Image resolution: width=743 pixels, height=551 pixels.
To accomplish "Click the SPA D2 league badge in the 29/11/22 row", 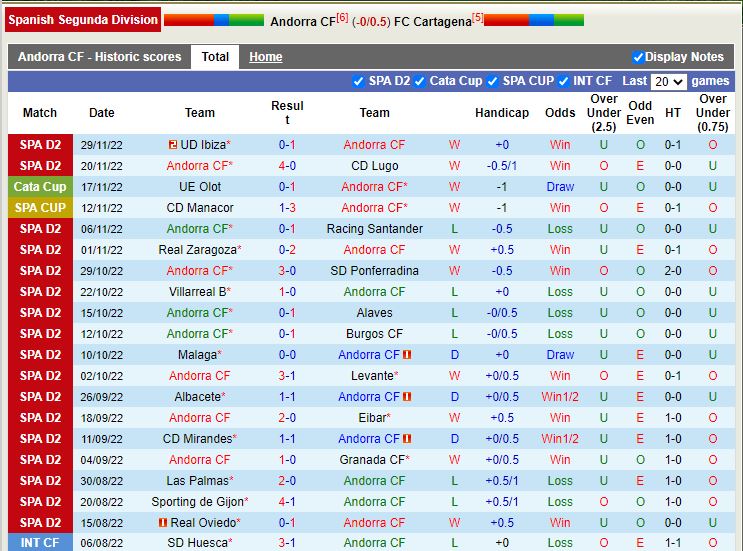I will coord(40,145).
